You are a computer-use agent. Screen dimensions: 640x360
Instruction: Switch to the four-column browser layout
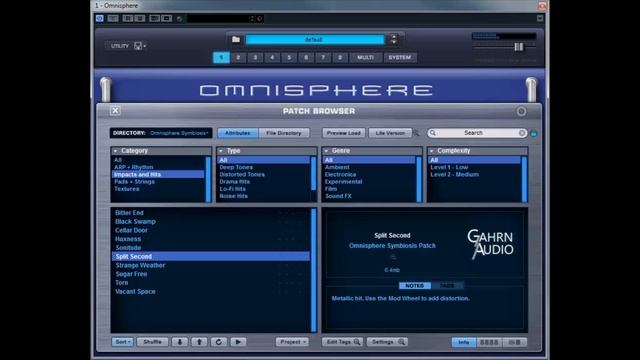click(x=489, y=342)
